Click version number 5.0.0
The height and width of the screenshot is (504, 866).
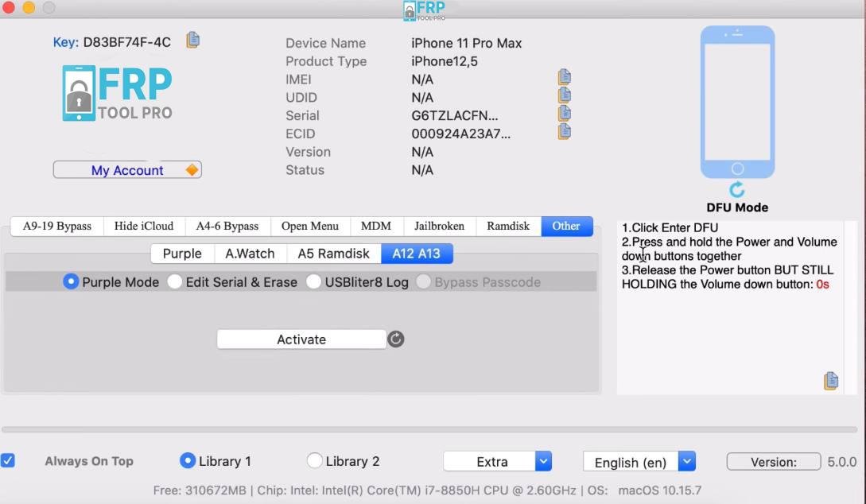(841, 462)
